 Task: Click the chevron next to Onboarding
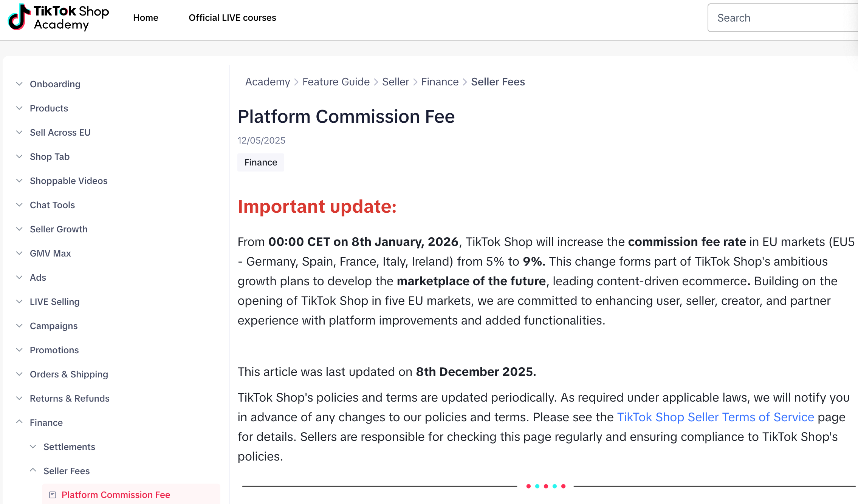(x=19, y=84)
